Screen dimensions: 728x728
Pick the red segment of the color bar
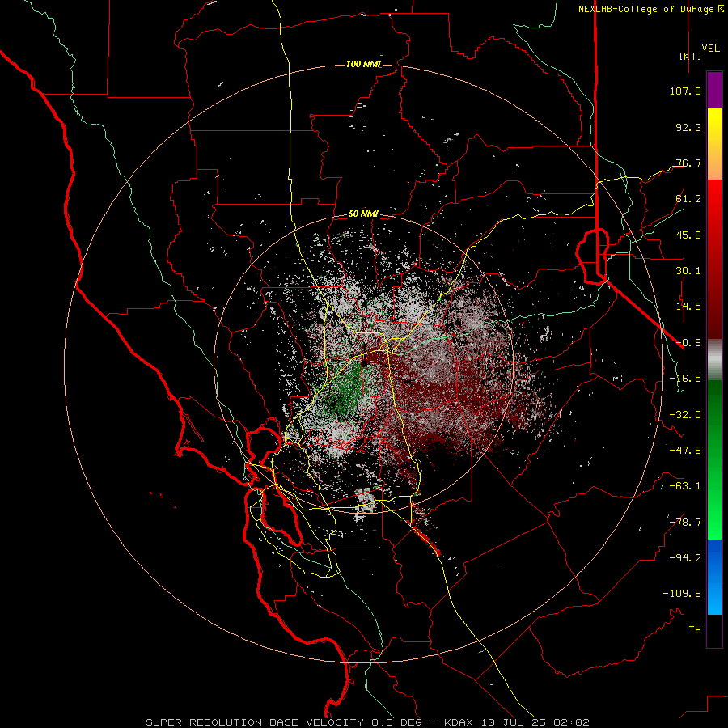coord(714,259)
